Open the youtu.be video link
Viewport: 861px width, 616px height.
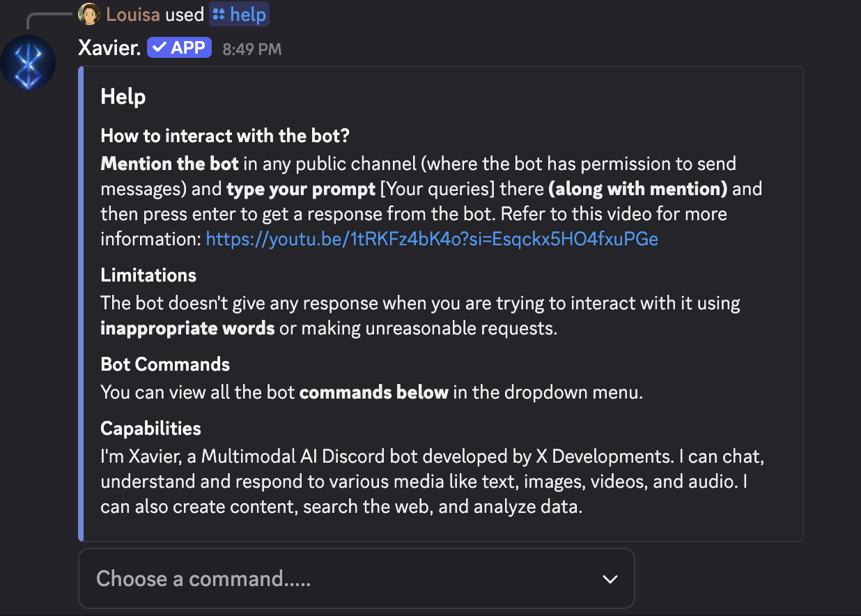(x=432, y=239)
